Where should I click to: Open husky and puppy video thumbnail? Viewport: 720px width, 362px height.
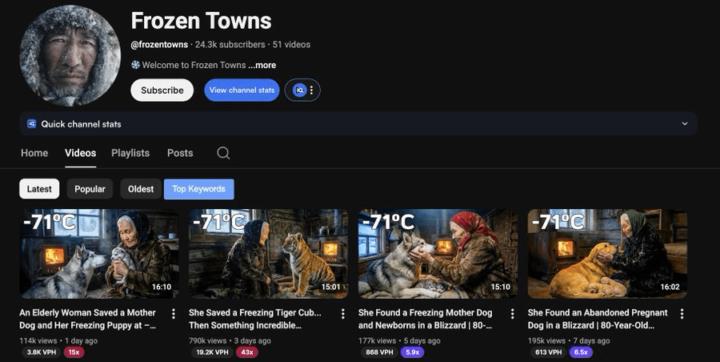(99, 254)
